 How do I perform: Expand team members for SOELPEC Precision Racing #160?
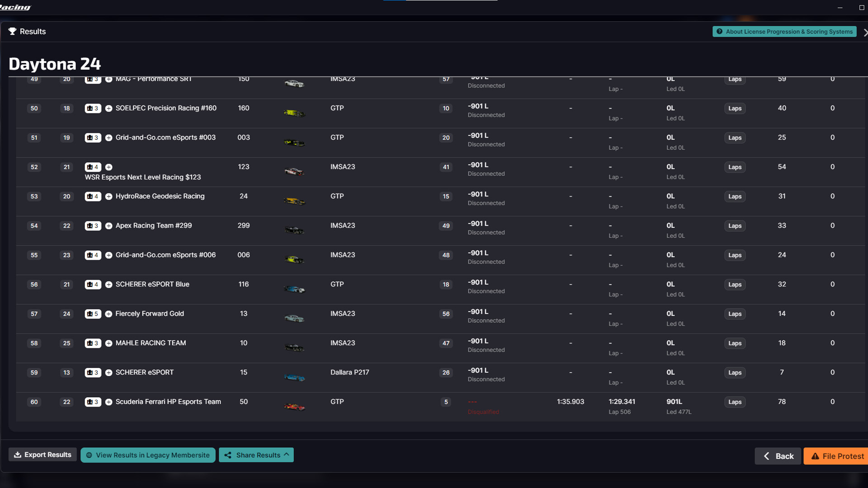[108, 108]
